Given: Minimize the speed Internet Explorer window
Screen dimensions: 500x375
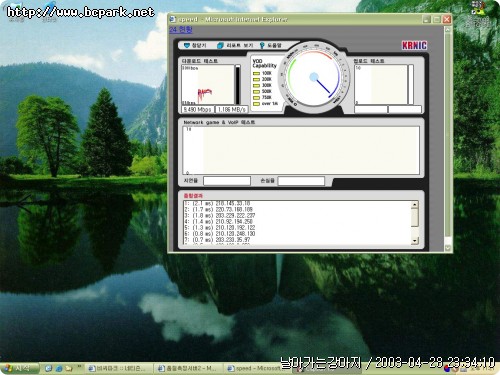Looking at the screenshot, I should 427,19.
